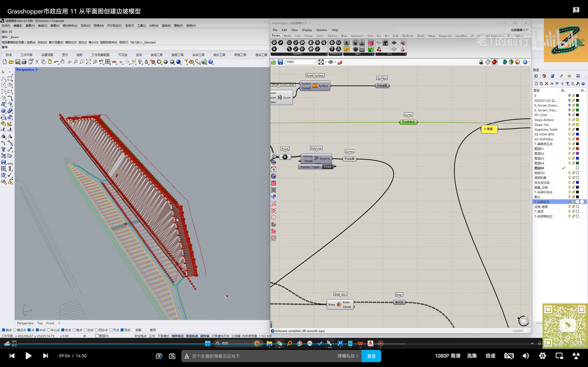This screenshot has width=588, height=367.
Task: Click the Grasshopper sketch pencil icon
Action: (340, 62)
